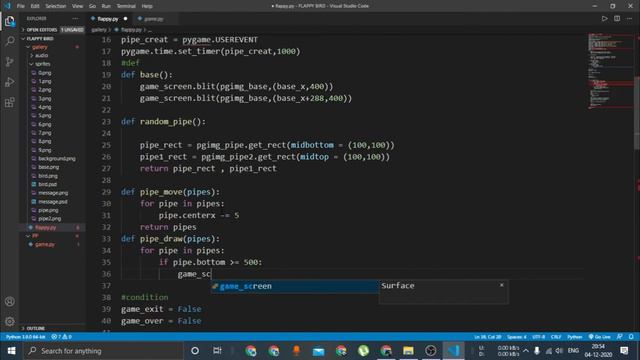The height and width of the screenshot is (360, 640).
Task: Open editor More Actions ellipsis
Action: coord(629,19)
